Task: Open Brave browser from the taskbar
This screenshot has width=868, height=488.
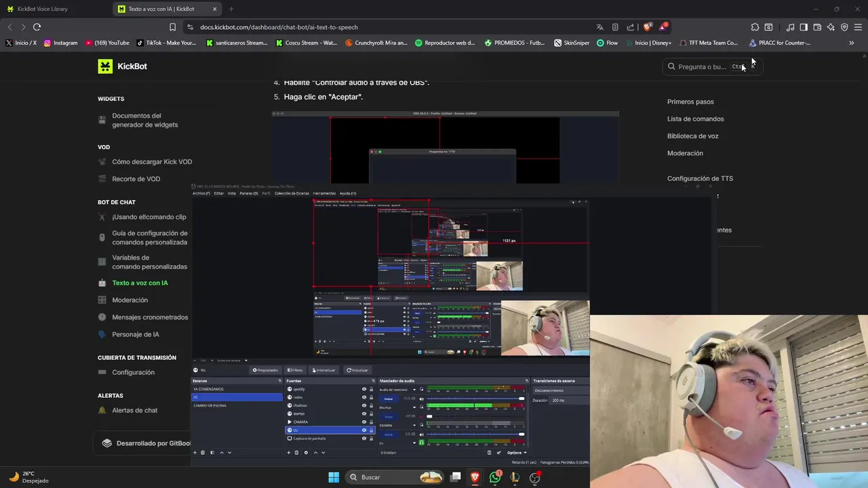Action: click(x=475, y=477)
